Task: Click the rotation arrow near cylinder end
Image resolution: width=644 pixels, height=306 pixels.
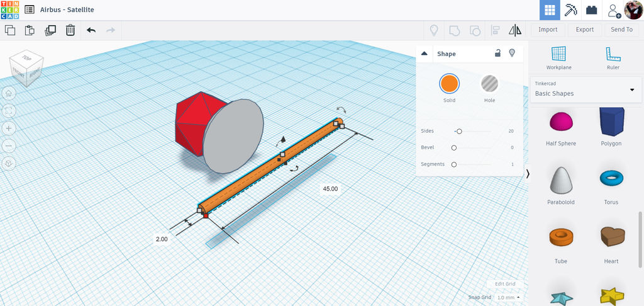Action: point(341,110)
